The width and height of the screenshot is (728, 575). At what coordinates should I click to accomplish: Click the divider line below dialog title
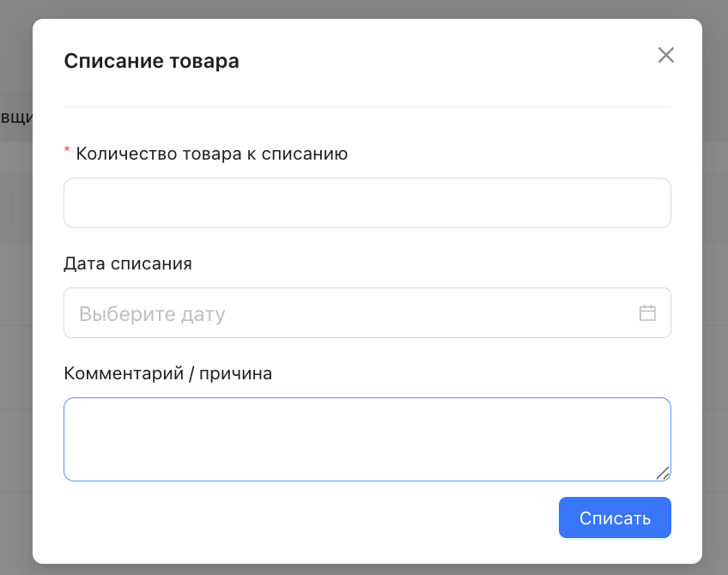tap(367, 107)
